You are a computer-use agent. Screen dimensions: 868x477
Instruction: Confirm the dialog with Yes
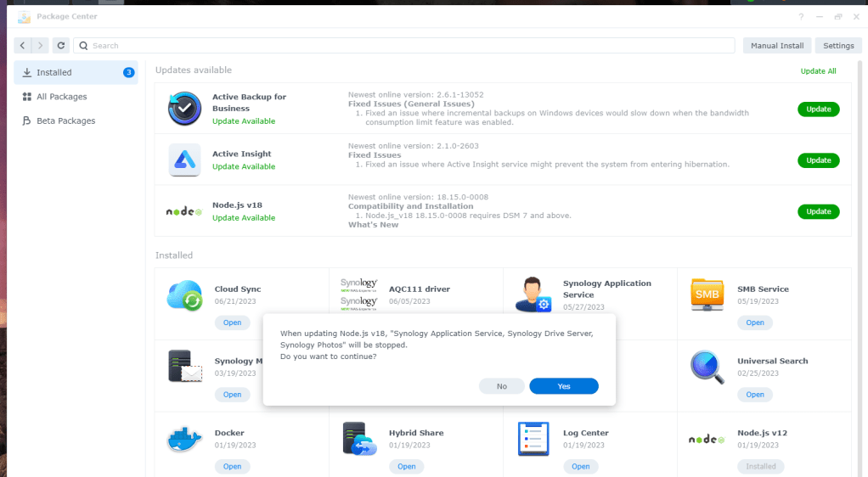pyautogui.click(x=564, y=386)
